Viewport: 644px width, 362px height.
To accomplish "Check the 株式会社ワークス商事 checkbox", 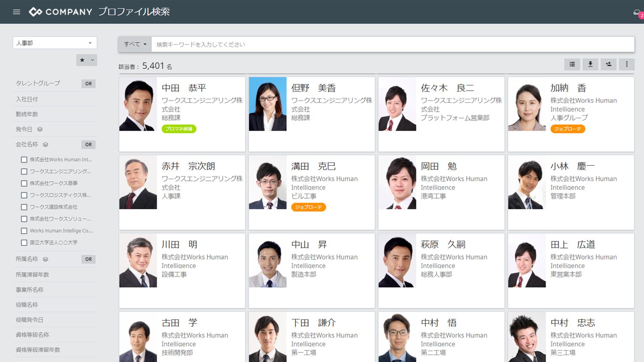I will 24,183.
